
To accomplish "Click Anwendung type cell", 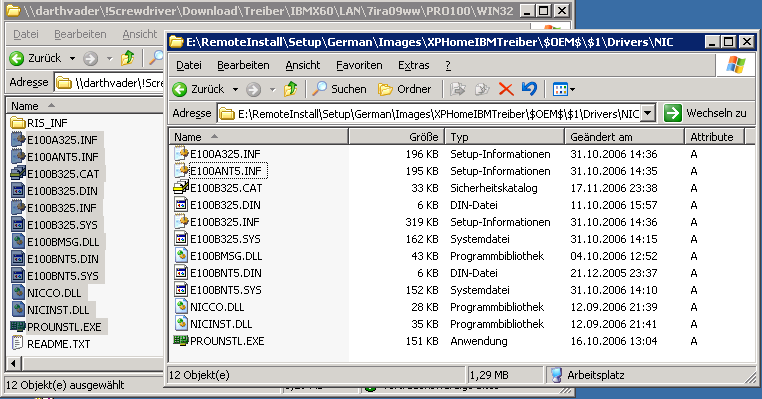I will pyautogui.click(x=479, y=341).
